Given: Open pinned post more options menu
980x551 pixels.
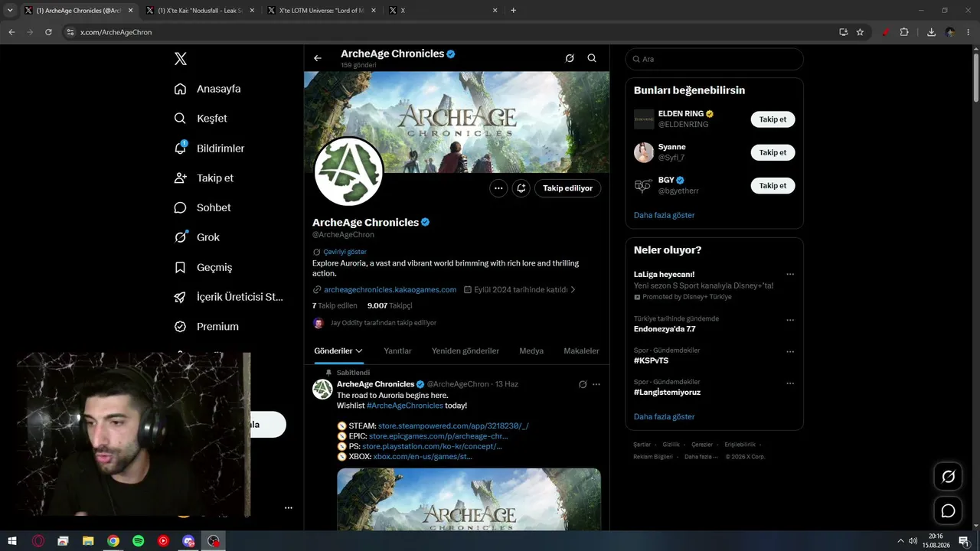Looking at the screenshot, I should 596,384.
